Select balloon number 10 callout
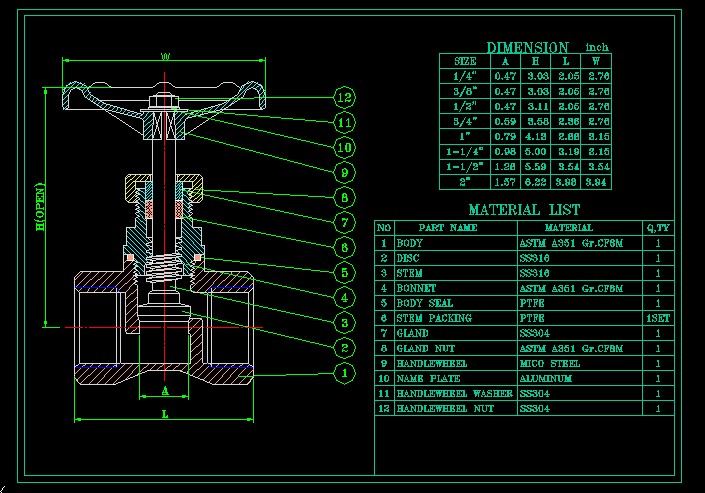705x493 pixels. [x=344, y=147]
